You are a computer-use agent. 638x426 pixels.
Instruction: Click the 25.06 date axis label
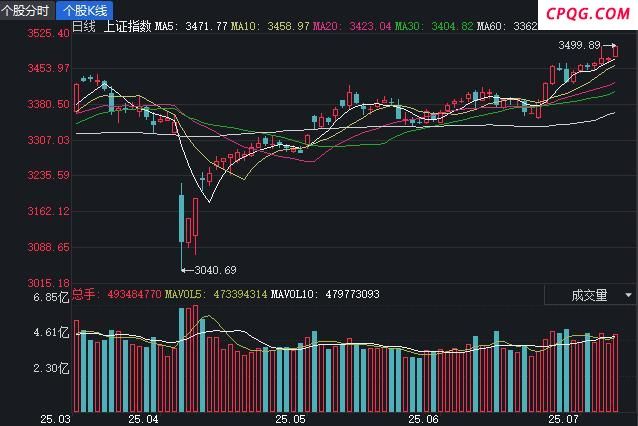click(x=424, y=419)
